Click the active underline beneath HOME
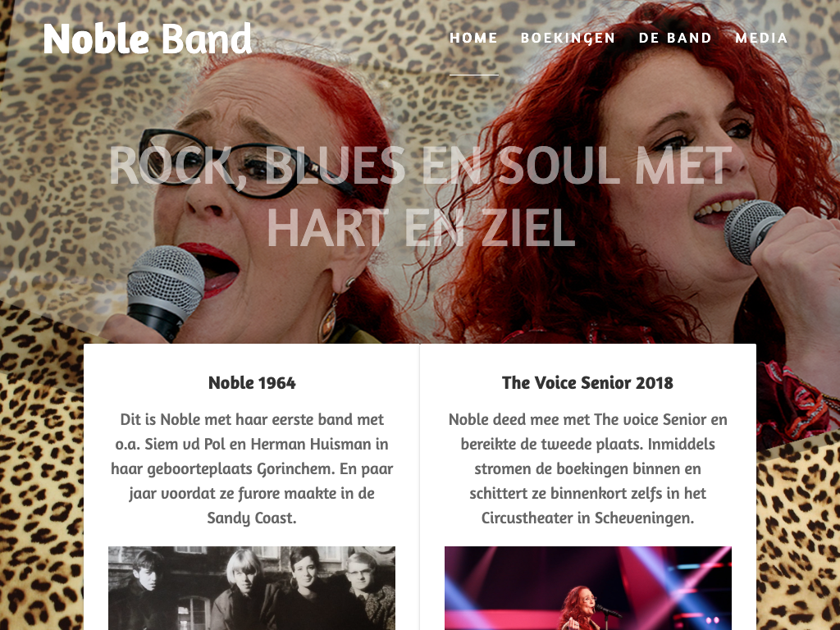The width and height of the screenshot is (840, 630). point(473,75)
